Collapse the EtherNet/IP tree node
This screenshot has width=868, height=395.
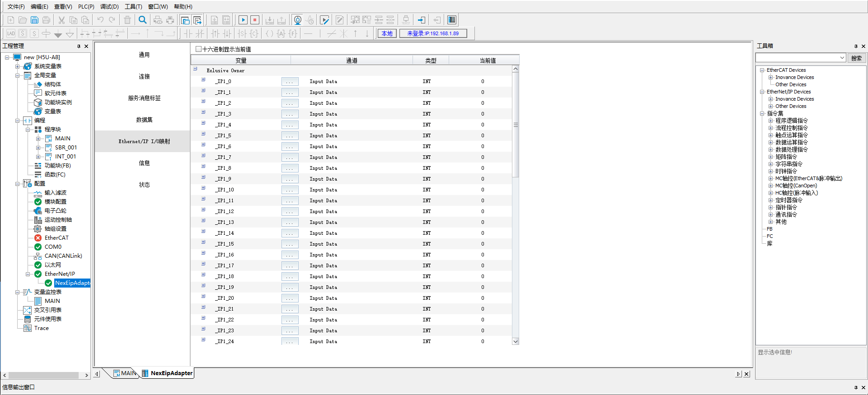click(x=28, y=274)
